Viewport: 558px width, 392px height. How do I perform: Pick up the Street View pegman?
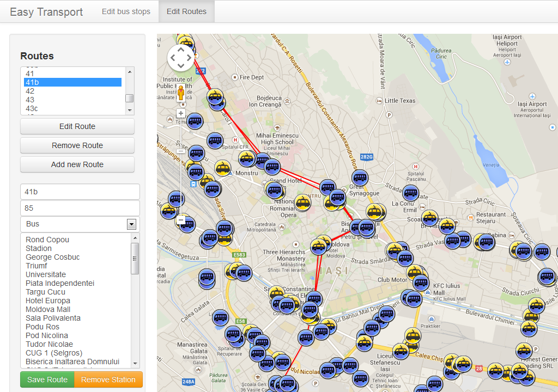pyautogui.click(x=181, y=93)
